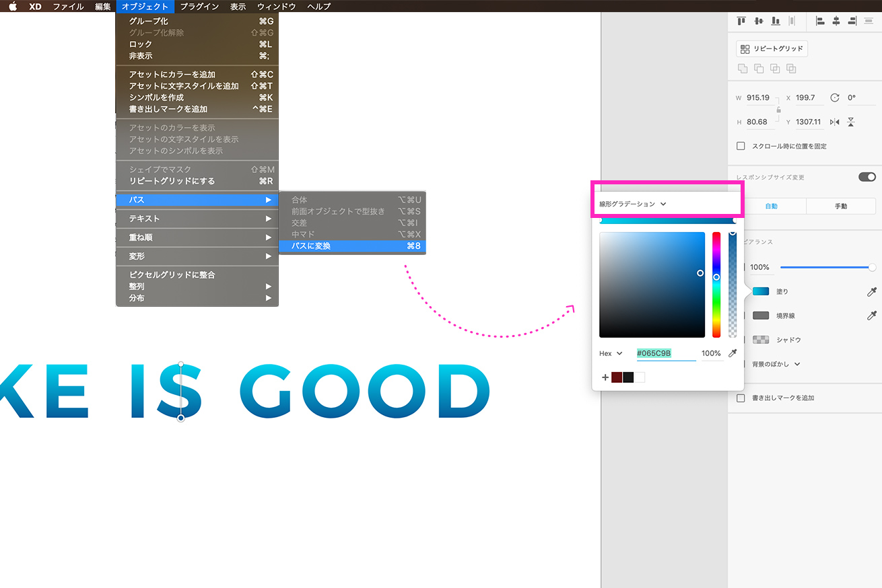Choose アセットにカラーを追加
882x588 pixels.
click(x=197, y=75)
